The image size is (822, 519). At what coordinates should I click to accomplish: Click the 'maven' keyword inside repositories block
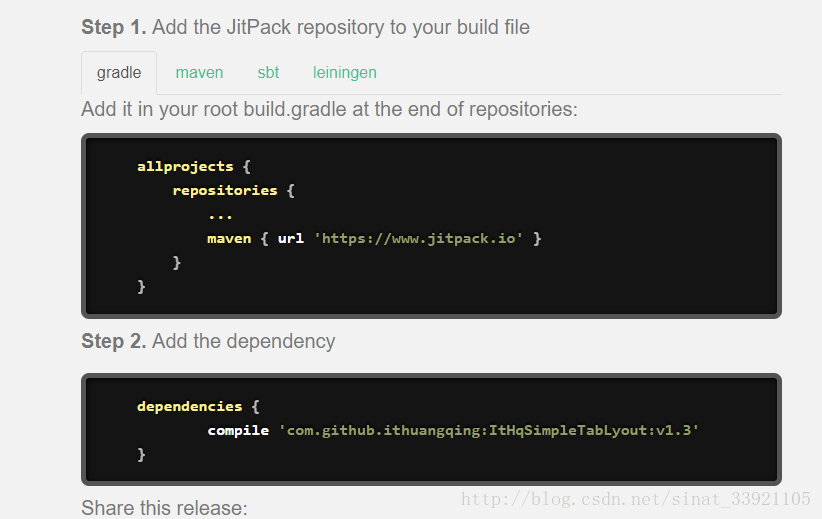pyautogui.click(x=229, y=239)
